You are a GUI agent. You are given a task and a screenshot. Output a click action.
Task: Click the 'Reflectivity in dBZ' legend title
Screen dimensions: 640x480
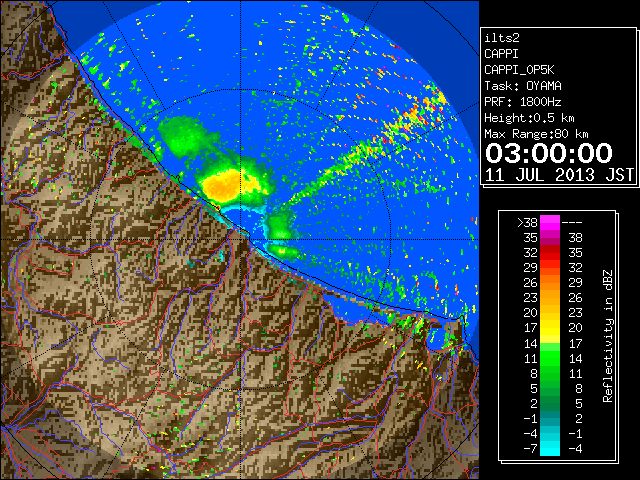608,336
